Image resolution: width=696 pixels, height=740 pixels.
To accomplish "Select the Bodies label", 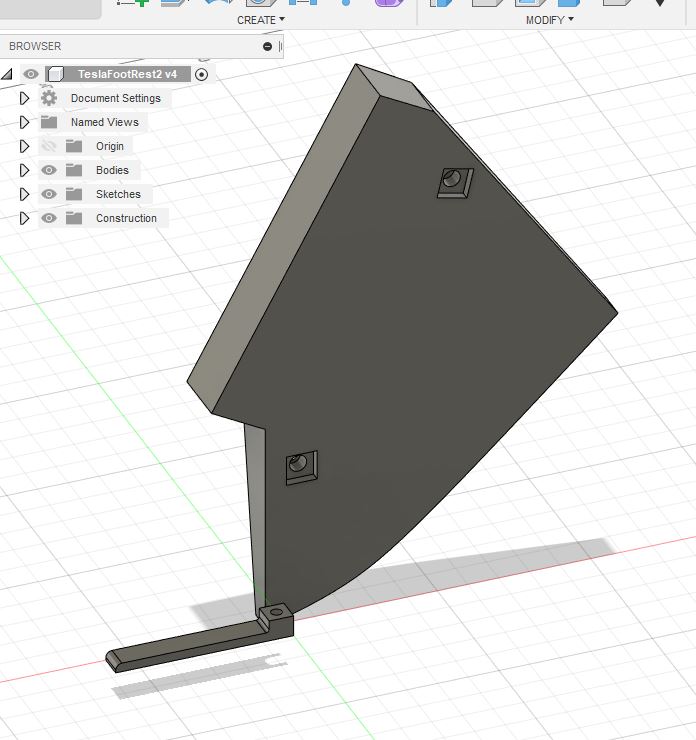I will 112,170.
